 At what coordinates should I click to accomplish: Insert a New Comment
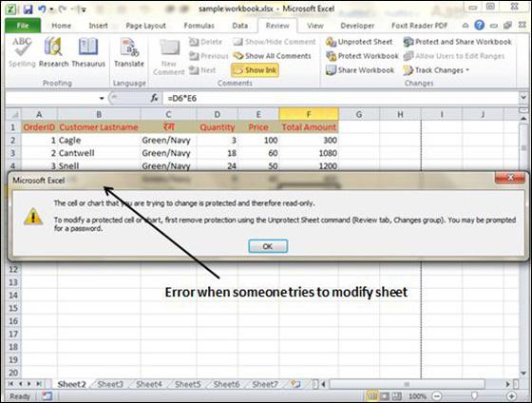tap(169, 57)
